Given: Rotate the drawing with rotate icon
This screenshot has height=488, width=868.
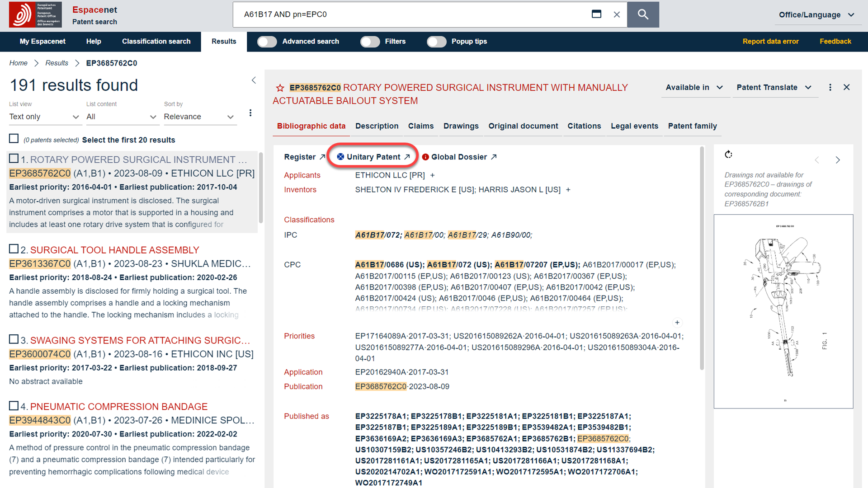Looking at the screenshot, I should 728,155.
